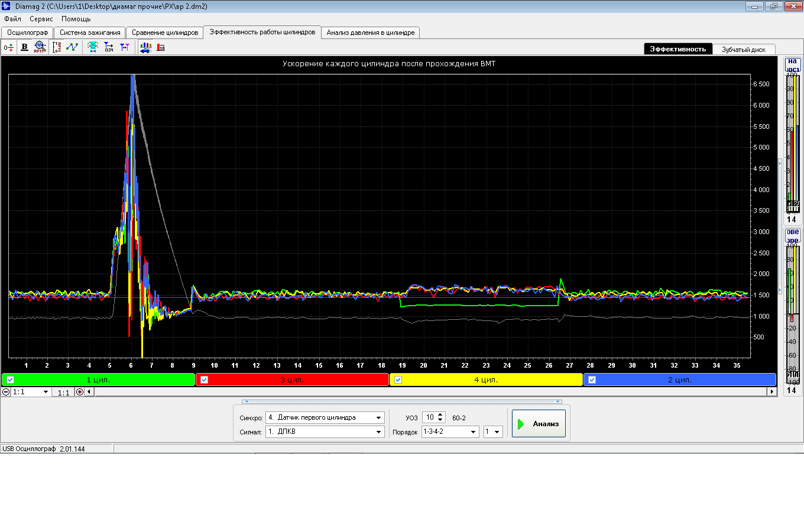Select the Зубчатый диск sub-tab

pyautogui.click(x=744, y=50)
